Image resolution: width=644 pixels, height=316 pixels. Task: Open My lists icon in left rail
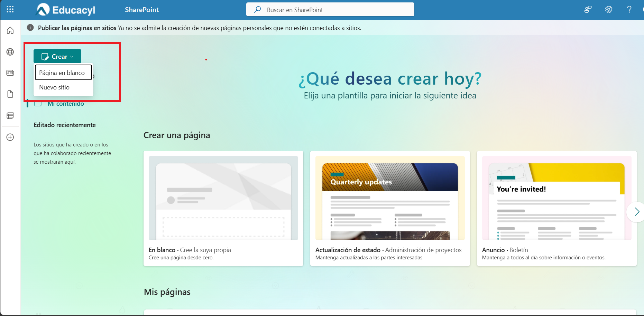pos(10,115)
